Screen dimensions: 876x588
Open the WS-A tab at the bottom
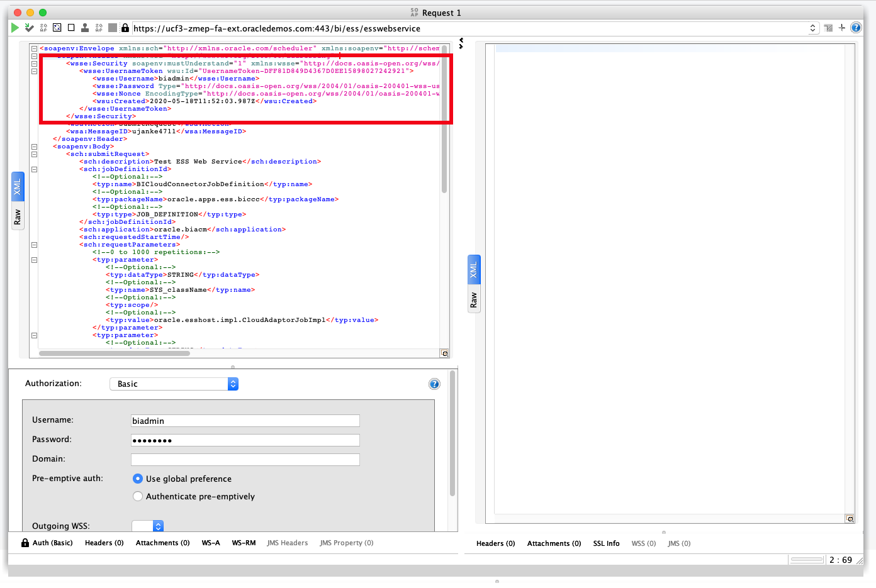tap(211, 543)
